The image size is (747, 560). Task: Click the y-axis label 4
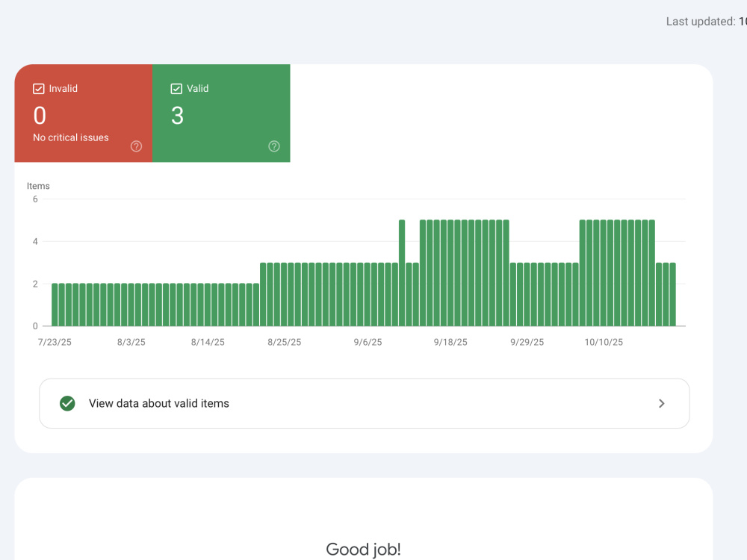pyautogui.click(x=35, y=241)
